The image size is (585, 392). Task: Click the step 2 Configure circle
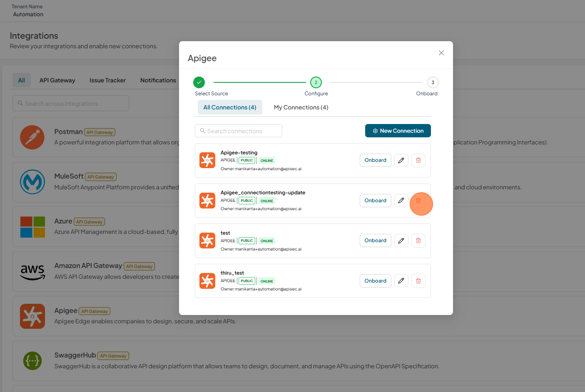click(316, 82)
